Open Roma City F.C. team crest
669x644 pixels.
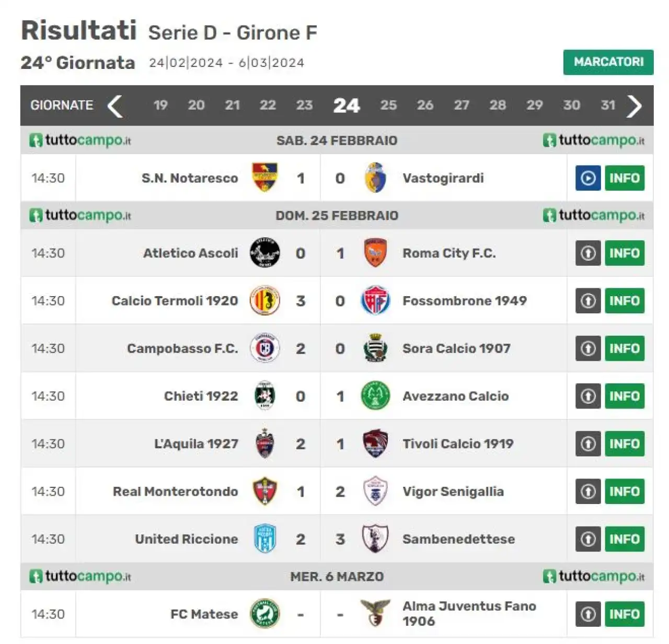[375, 253]
